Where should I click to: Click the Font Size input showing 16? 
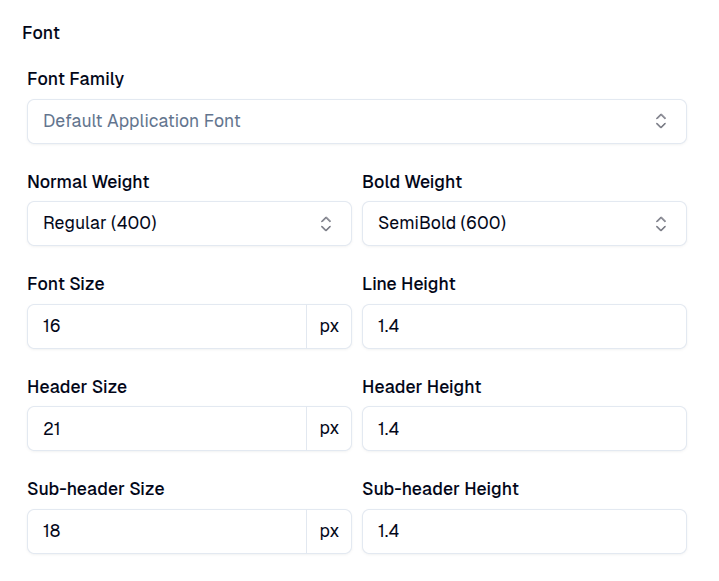pyautogui.click(x=166, y=326)
